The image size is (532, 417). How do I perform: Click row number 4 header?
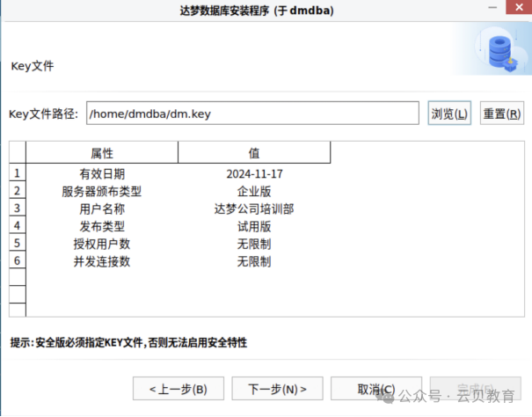18,225
